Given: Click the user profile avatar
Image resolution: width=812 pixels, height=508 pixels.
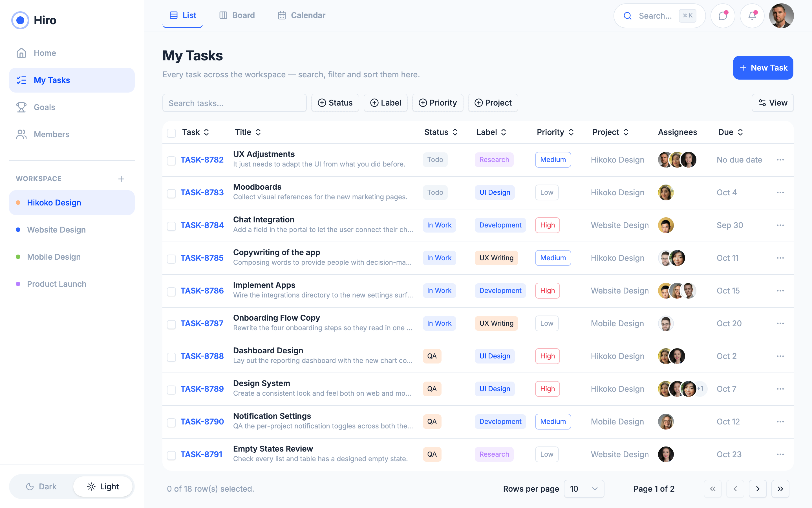Looking at the screenshot, I should [x=781, y=16].
